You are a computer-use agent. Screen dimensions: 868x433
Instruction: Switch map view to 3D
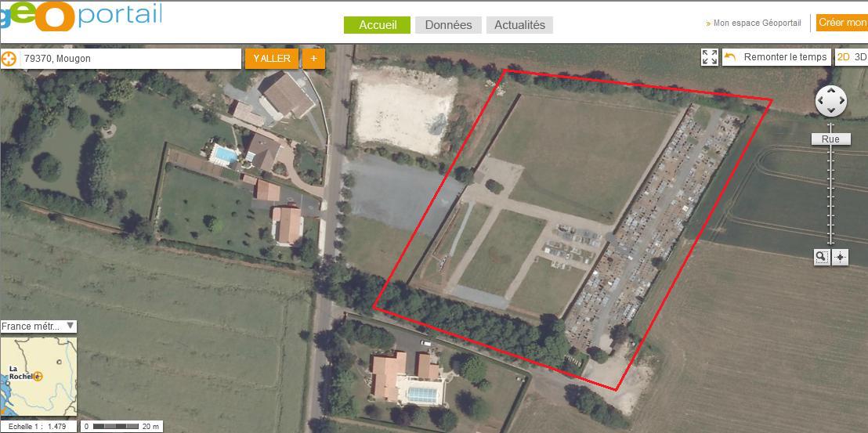tap(860, 57)
